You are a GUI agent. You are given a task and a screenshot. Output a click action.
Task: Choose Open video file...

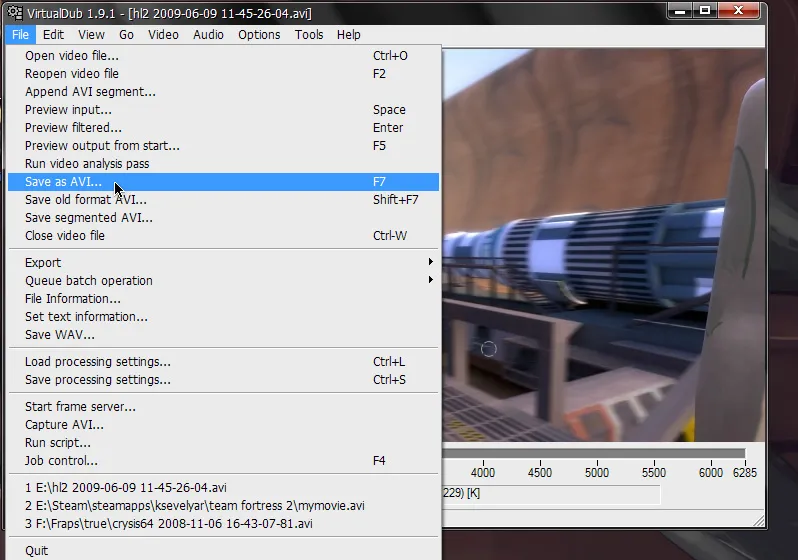(x=223, y=55)
